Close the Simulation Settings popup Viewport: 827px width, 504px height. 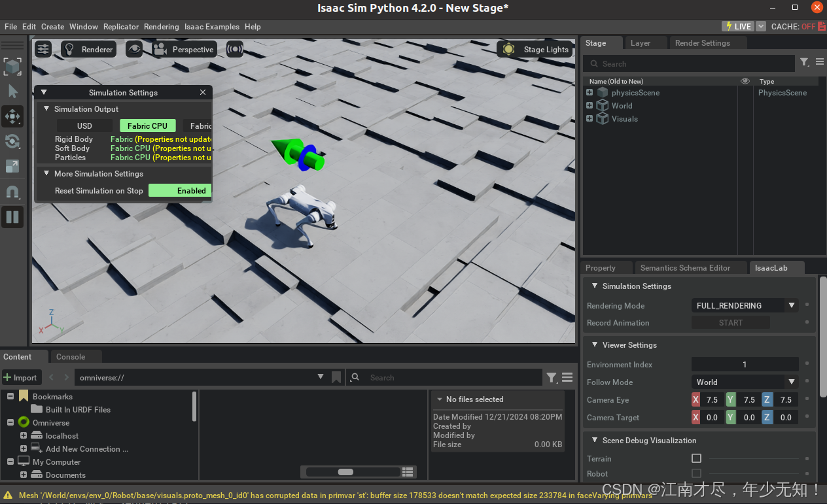pos(203,92)
